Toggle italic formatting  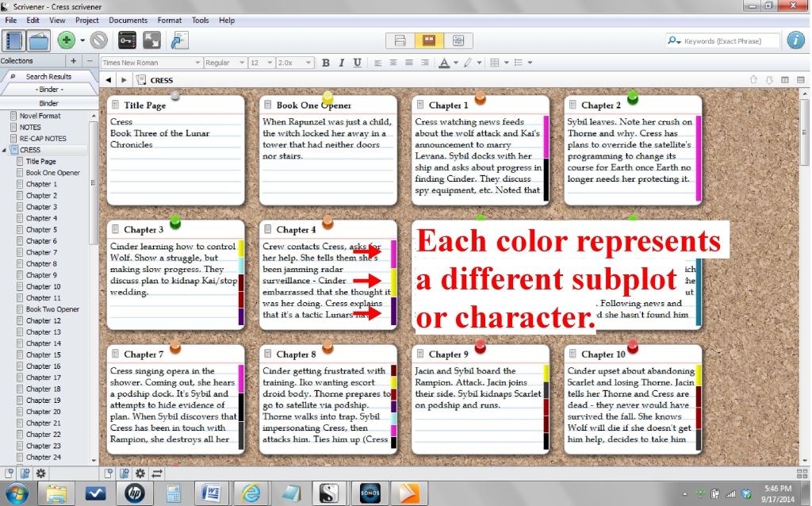click(x=341, y=63)
